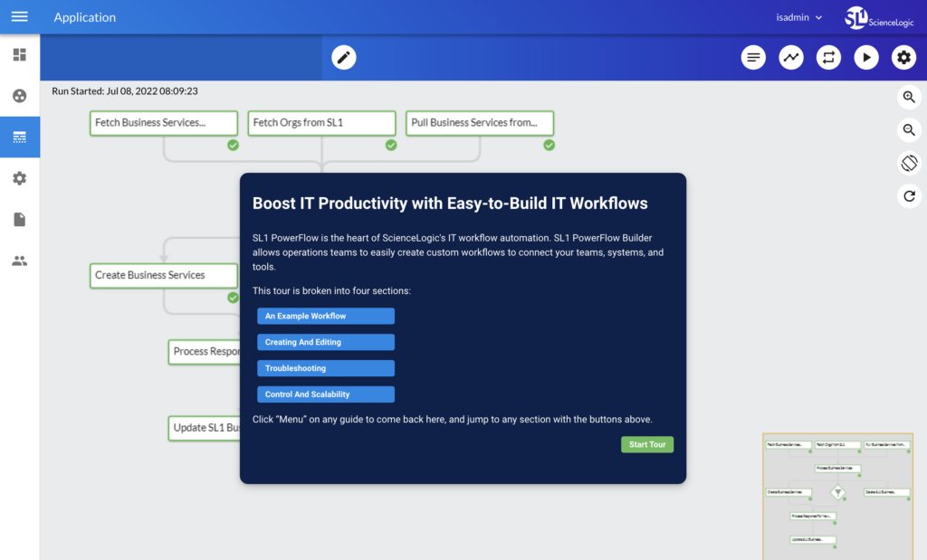
Task: Click the workflow minimap thumbnail
Action: [x=837, y=496]
